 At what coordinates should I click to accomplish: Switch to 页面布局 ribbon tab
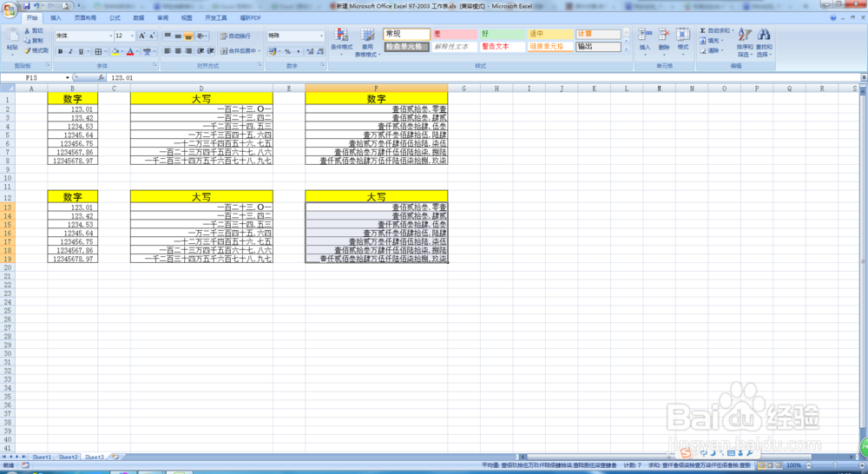pyautogui.click(x=85, y=18)
